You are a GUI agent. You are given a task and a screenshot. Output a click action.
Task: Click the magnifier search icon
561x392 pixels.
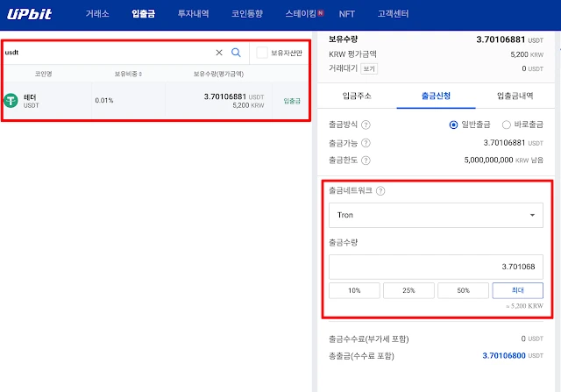point(236,53)
